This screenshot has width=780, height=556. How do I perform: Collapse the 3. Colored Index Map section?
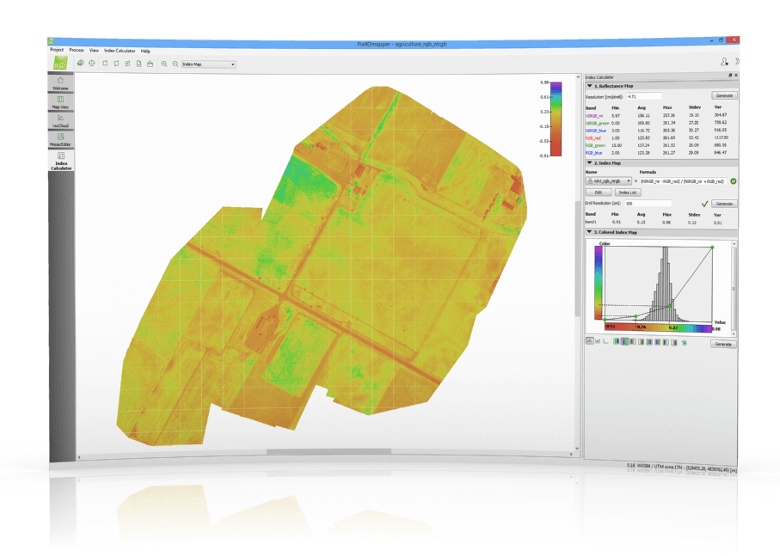[590, 232]
